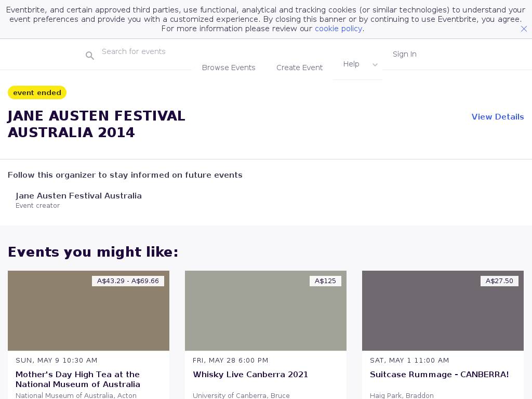Click the search magnifier icon

90,56
